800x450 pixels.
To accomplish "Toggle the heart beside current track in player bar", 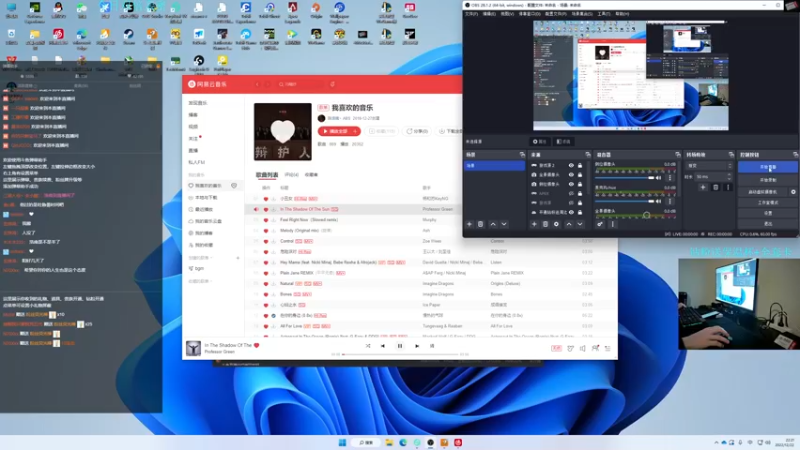I will [257, 345].
